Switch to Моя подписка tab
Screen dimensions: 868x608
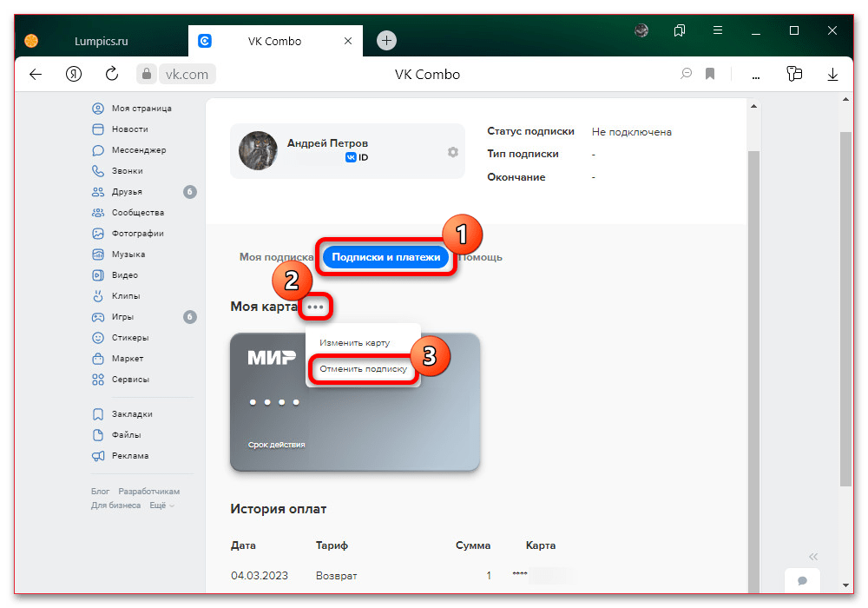pyautogui.click(x=276, y=257)
